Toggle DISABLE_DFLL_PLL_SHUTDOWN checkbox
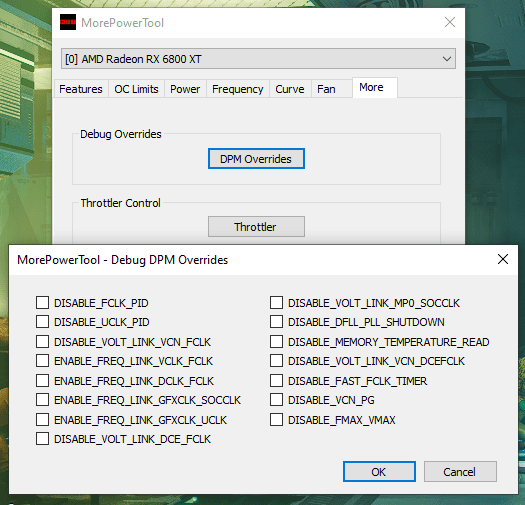The height and width of the screenshot is (505, 525). click(x=276, y=321)
